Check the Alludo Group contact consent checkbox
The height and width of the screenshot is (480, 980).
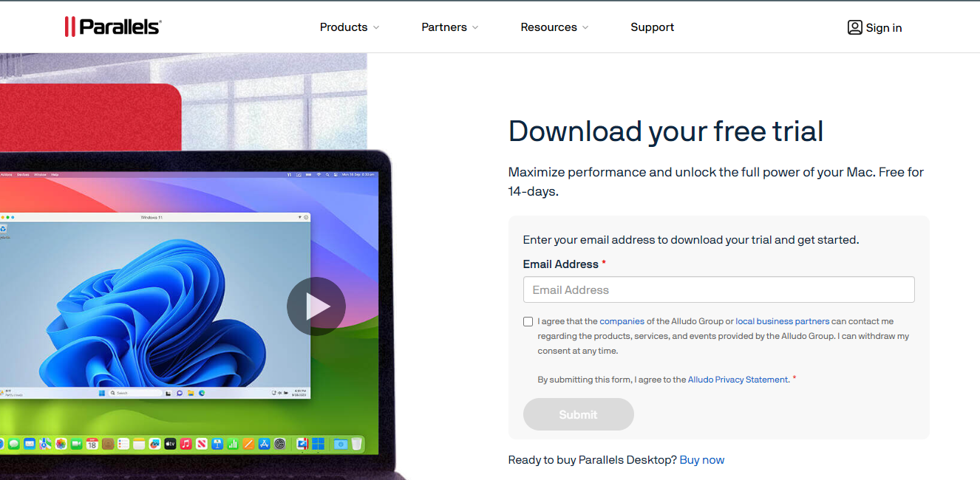(x=528, y=321)
